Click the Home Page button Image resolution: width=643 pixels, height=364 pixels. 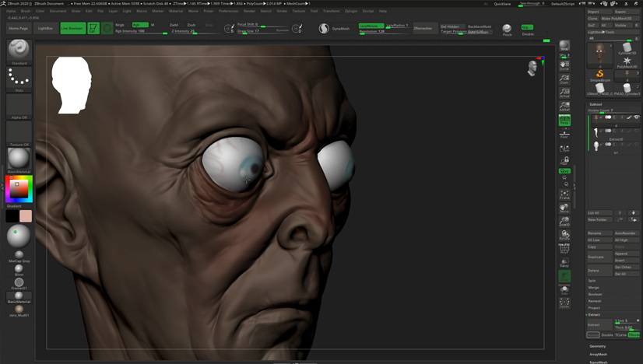pos(19,28)
